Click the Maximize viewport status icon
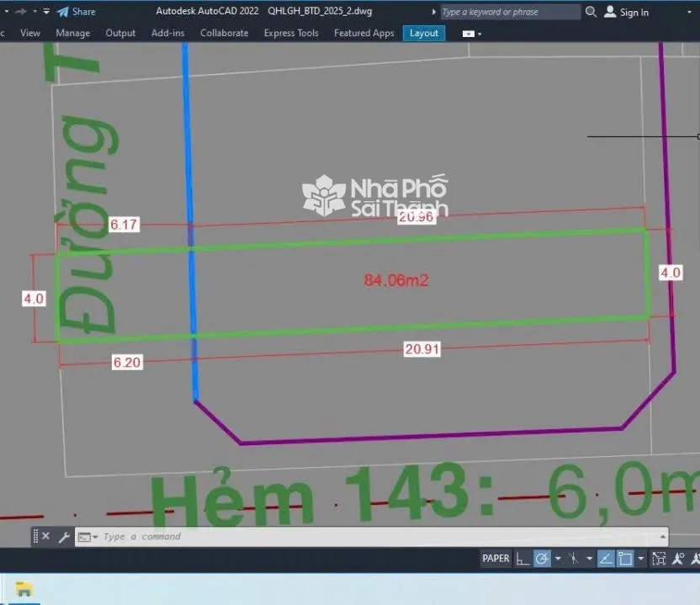The image size is (700, 605). (x=659, y=559)
